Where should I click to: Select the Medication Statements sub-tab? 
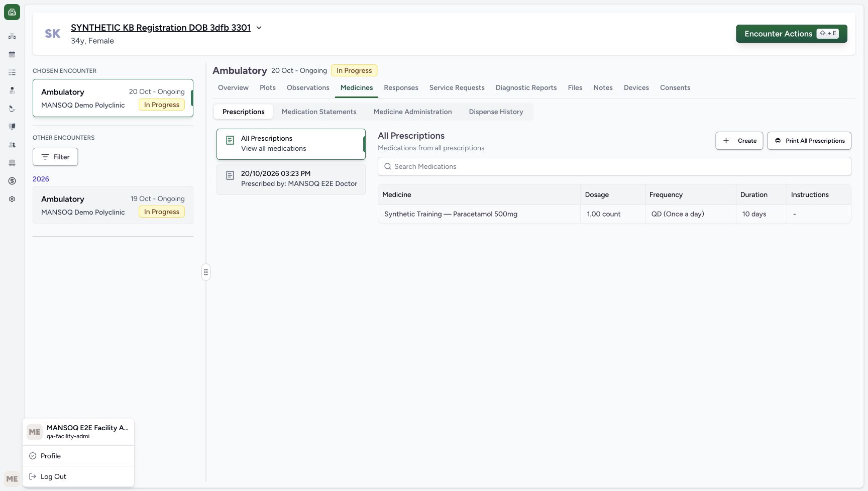pyautogui.click(x=319, y=112)
